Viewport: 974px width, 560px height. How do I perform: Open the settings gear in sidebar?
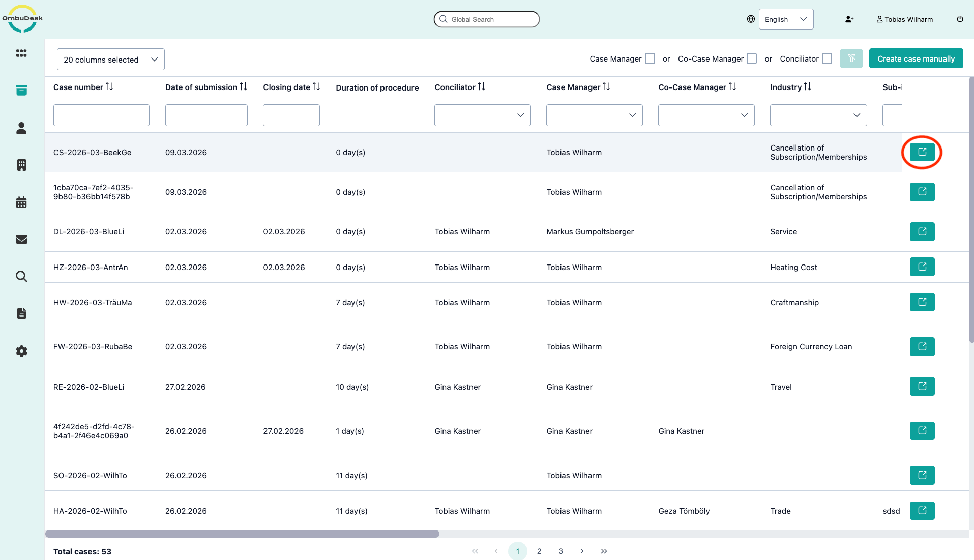pyautogui.click(x=21, y=351)
